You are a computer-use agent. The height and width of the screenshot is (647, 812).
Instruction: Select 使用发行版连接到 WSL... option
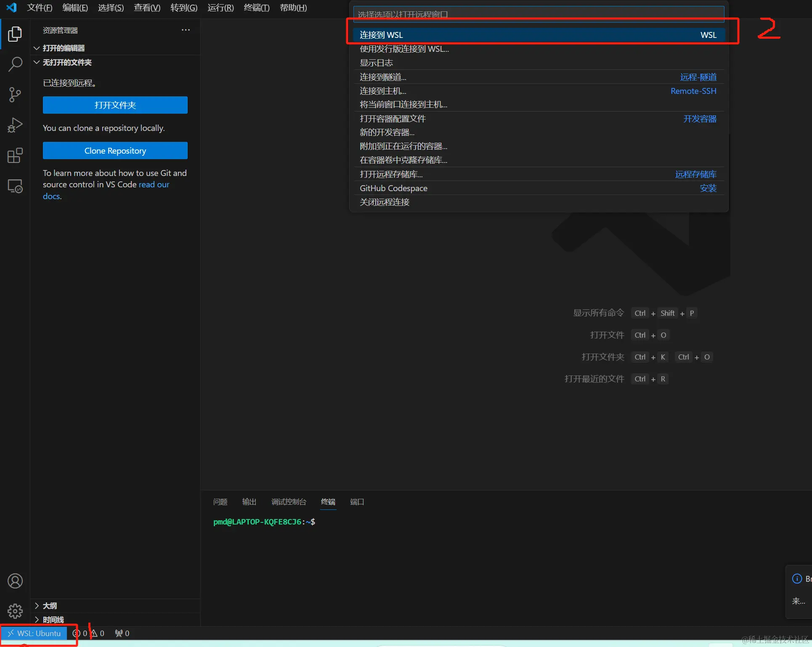[x=539, y=49]
